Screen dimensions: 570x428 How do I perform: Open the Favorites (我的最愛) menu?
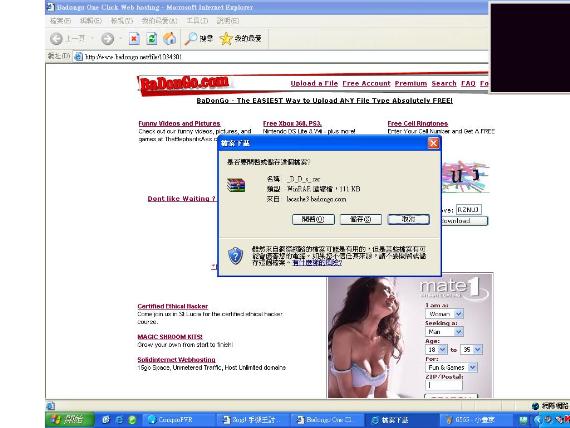160,21
